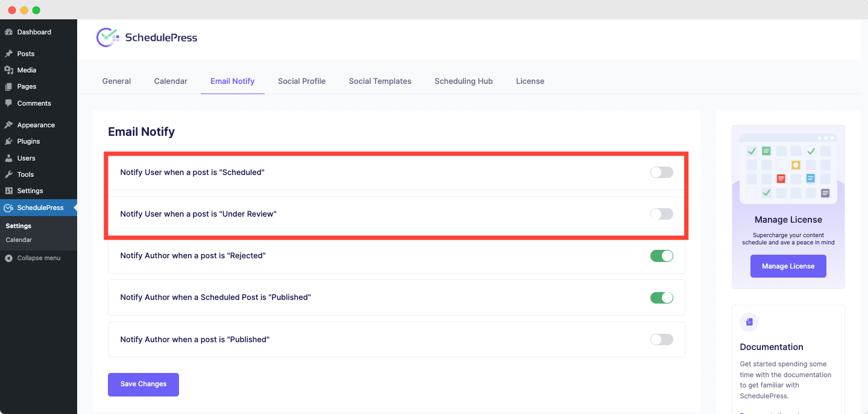This screenshot has height=414, width=868.
Task: Select the Email Notify tab
Action: coord(233,81)
